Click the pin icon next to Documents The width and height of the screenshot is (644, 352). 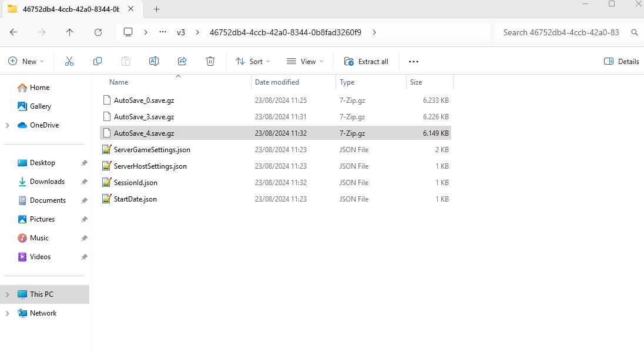[x=84, y=200]
